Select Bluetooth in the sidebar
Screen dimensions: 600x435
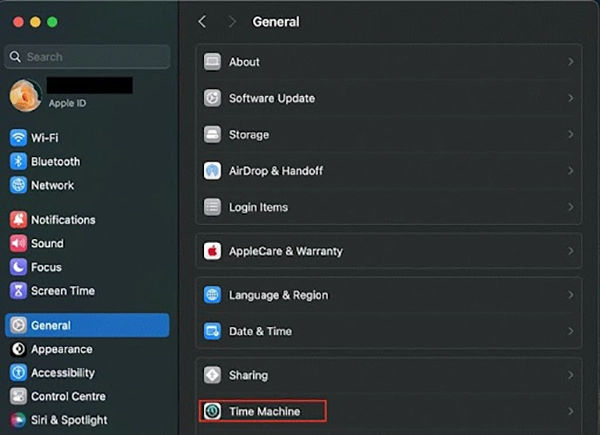(56, 161)
